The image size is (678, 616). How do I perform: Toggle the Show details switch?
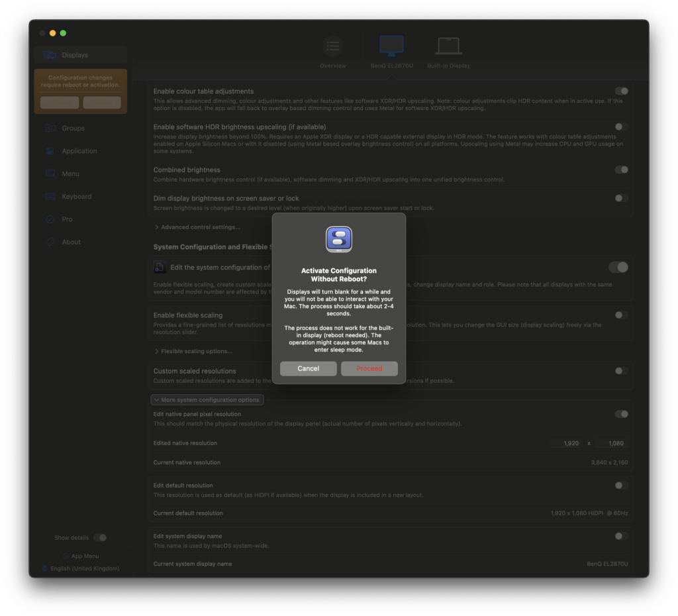99,538
